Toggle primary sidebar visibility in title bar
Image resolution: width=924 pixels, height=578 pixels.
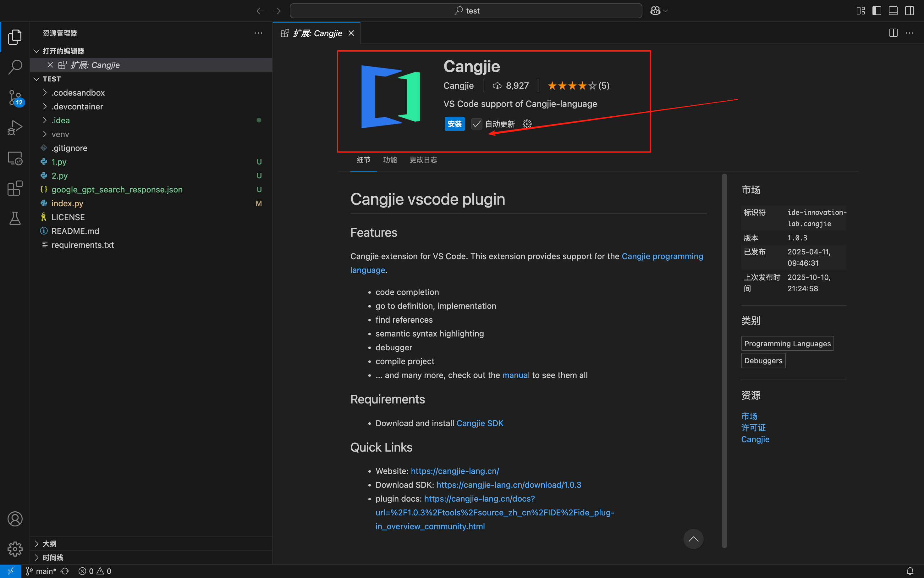tap(877, 11)
